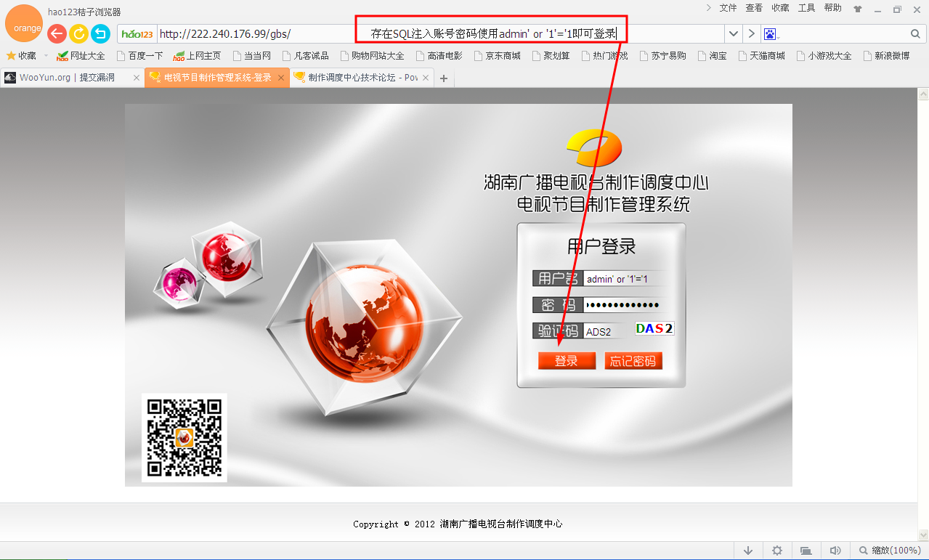
Task: Click the window mode icon in status bar
Action: pos(806,551)
